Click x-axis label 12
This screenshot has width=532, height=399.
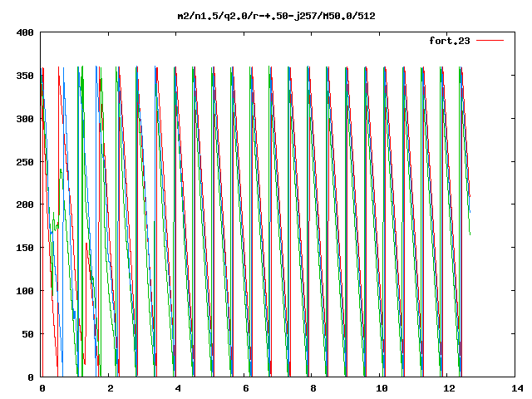[450, 388]
